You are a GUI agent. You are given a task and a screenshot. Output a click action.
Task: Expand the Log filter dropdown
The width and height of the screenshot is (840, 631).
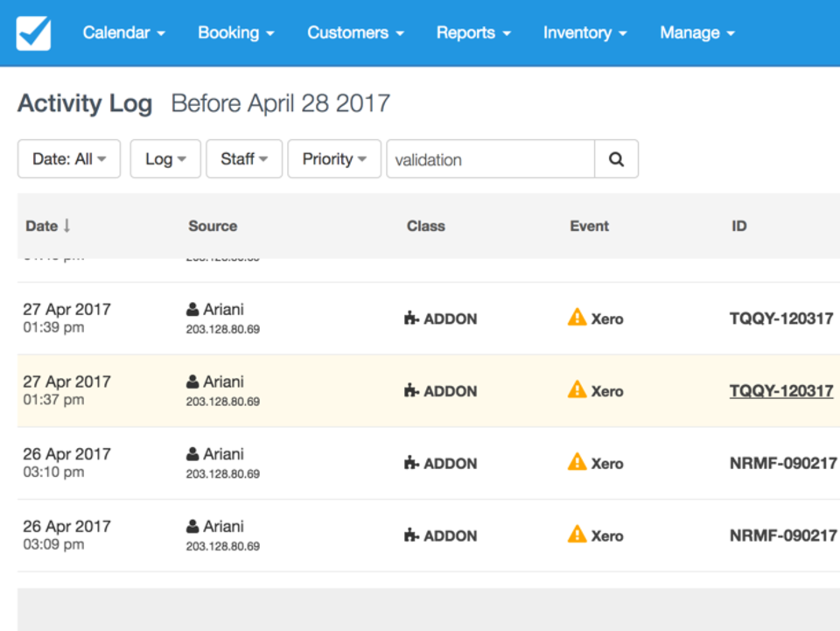tap(165, 159)
